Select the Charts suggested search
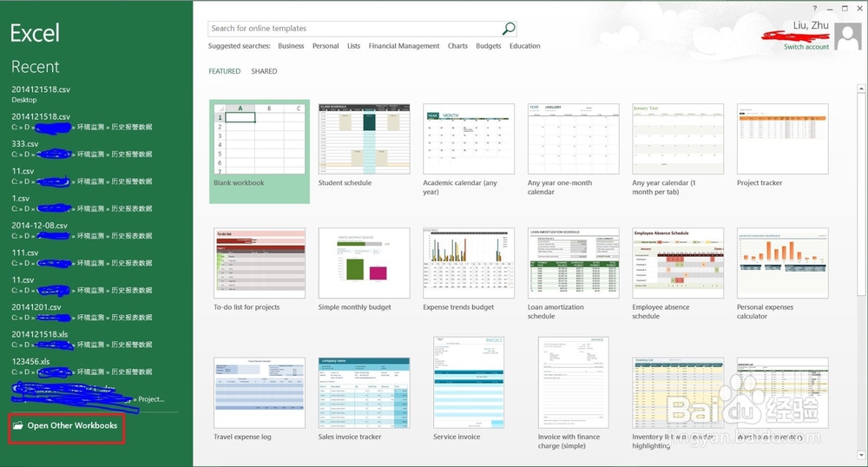The width and height of the screenshot is (868, 467). [457, 46]
